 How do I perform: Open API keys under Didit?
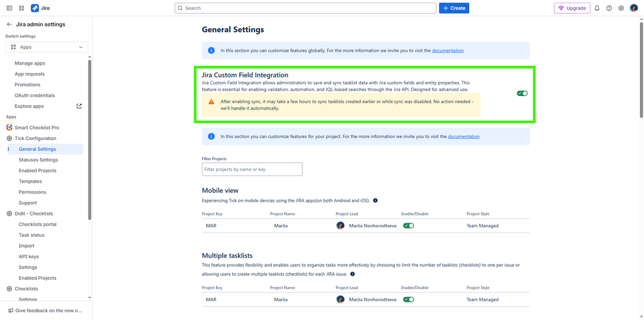point(29,256)
